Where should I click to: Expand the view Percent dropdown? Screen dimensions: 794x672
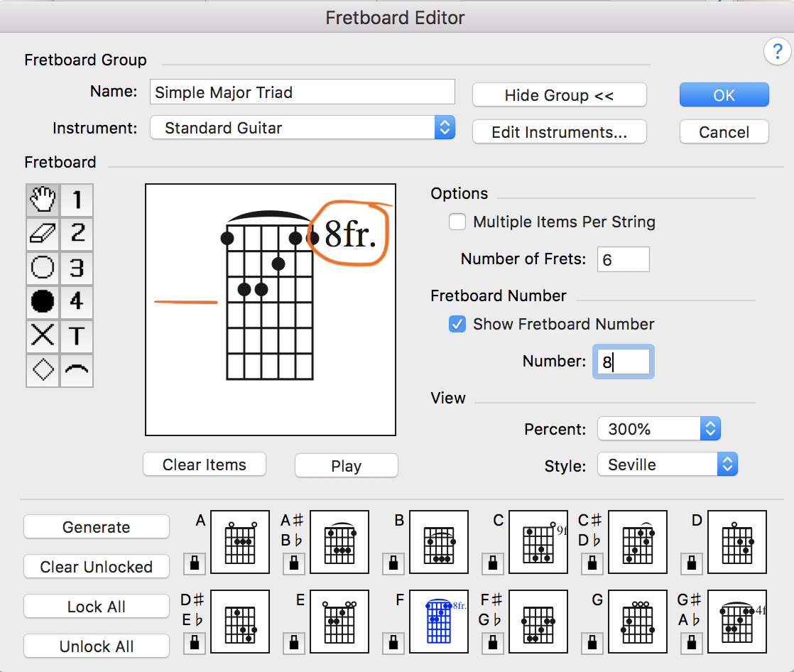coord(658,429)
